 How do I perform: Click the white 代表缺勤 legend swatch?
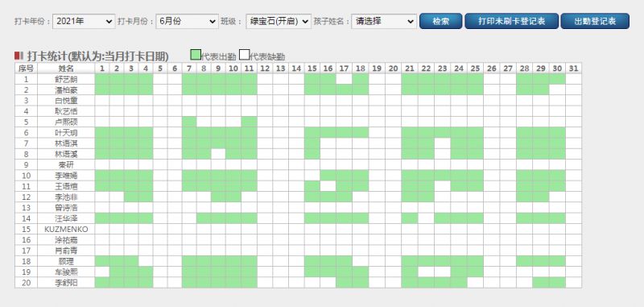[245, 55]
